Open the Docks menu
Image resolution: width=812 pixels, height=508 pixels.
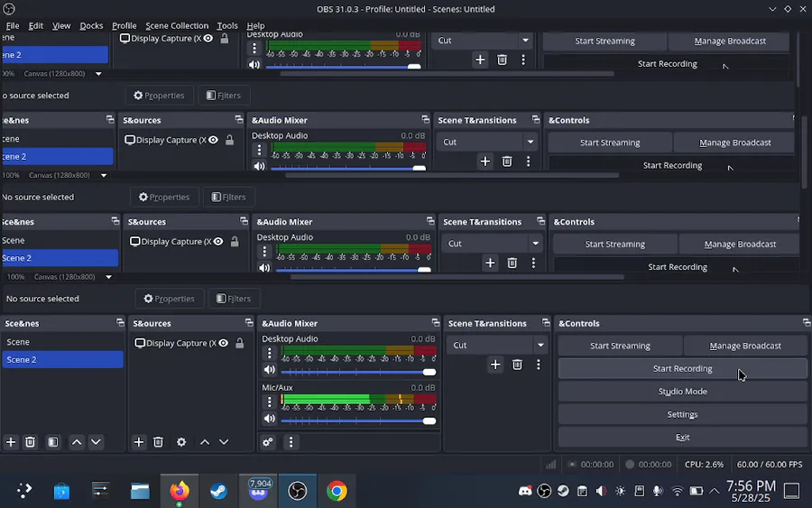[91, 25]
